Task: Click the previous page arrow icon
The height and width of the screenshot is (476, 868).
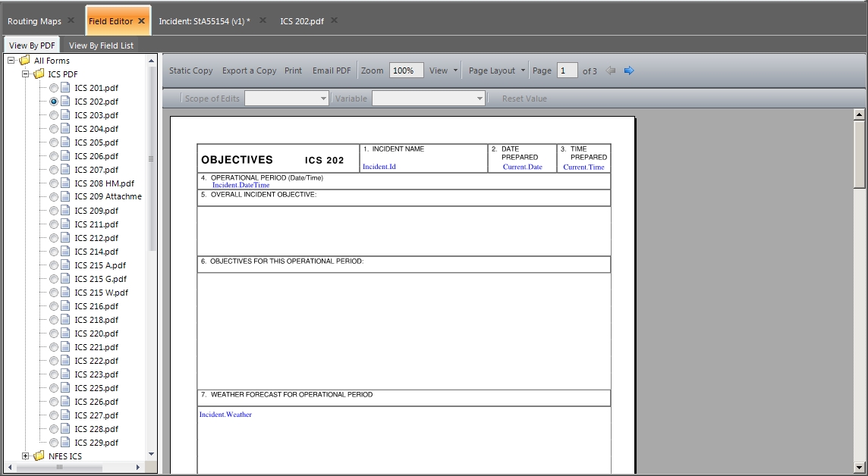Action: [611, 70]
